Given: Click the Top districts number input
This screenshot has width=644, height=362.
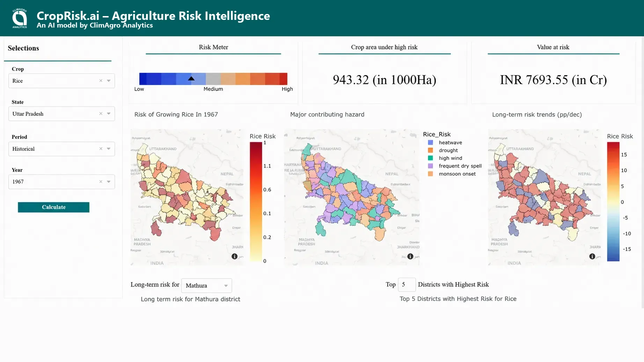Looking at the screenshot, I should [x=407, y=285].
